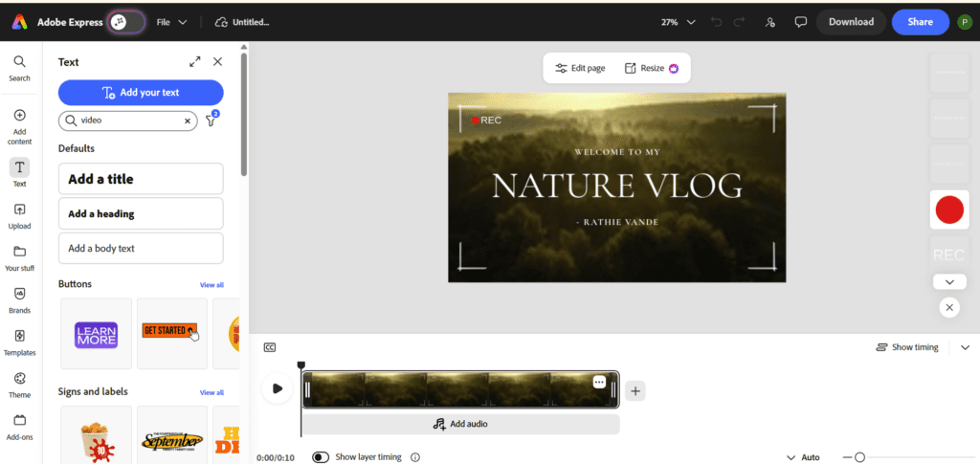Click the undo arrow
Screen dimensions: 980x464
(x=716, y=22)
